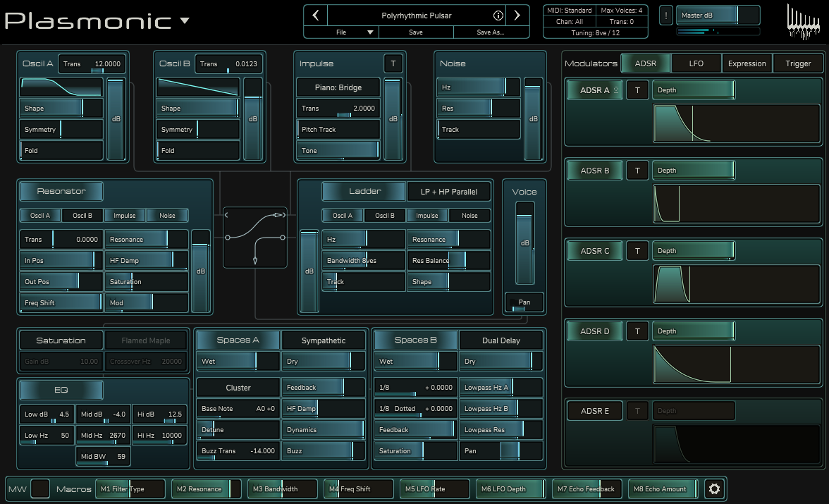Click the Oscil A Trans value field
Screen dimensions: 829x504
click(91, 64)
